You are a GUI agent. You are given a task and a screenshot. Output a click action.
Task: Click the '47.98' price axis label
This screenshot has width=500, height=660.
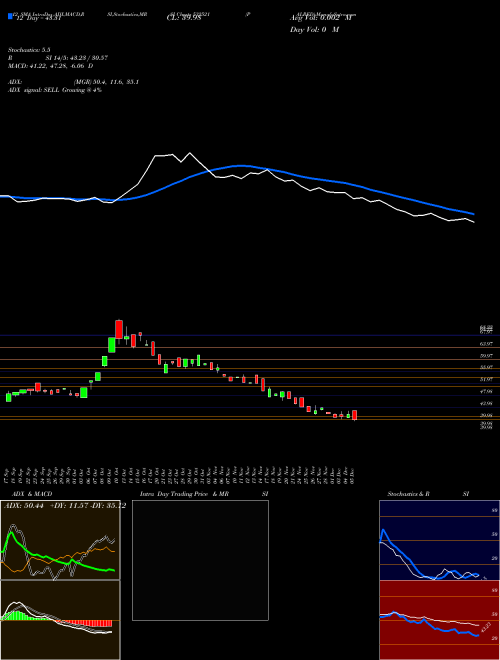coord(486,391)
